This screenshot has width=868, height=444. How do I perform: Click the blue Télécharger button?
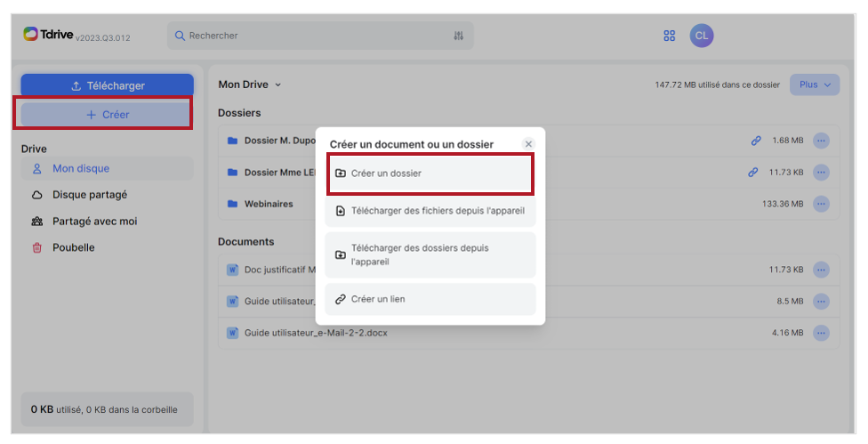click(x=108, y=85)
